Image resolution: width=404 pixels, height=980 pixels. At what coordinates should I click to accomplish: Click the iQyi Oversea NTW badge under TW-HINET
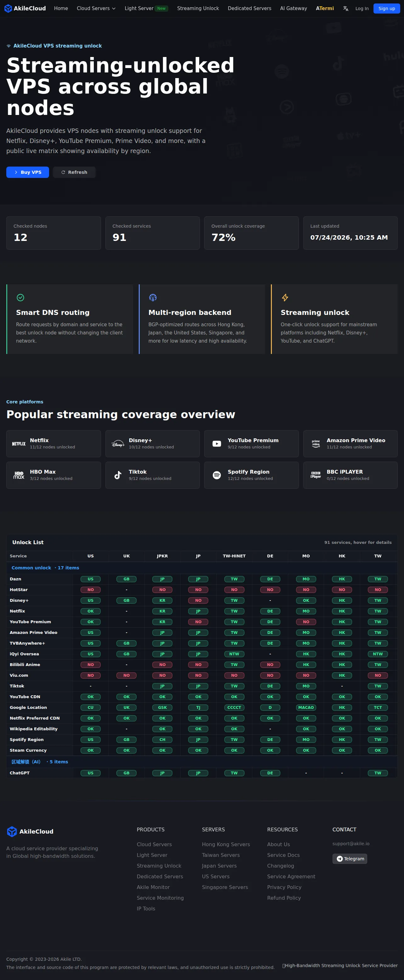(x=234, y=654)
